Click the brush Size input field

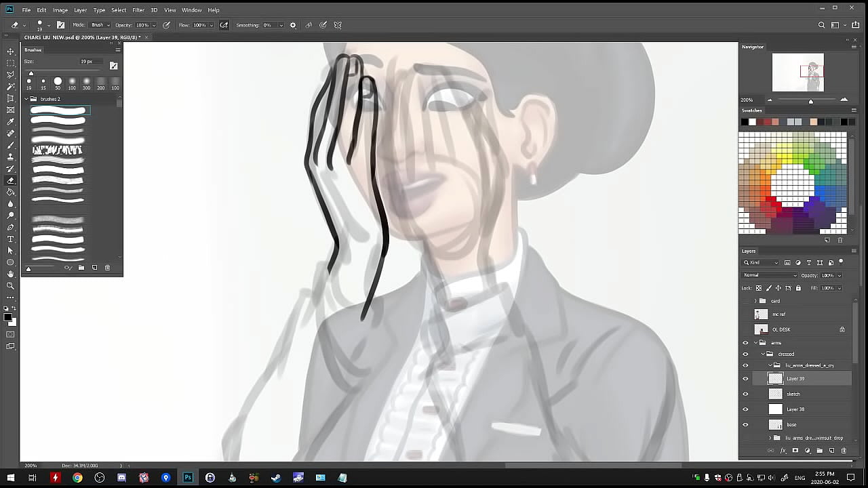[87, 62]
